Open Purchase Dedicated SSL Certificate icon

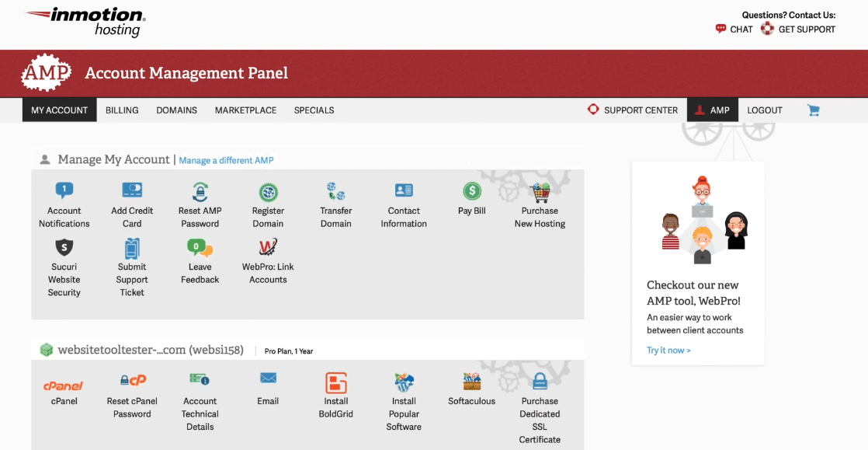[x=540, y=382]
